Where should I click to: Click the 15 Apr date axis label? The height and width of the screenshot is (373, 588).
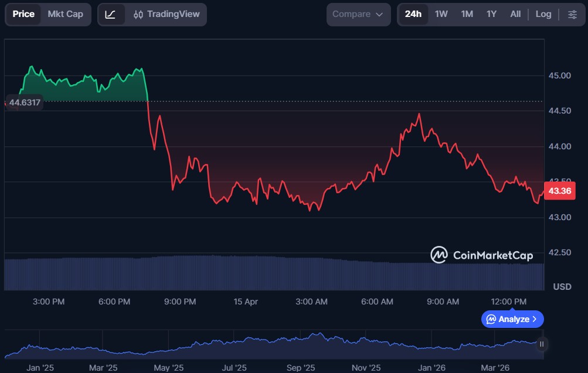(246, 302)
